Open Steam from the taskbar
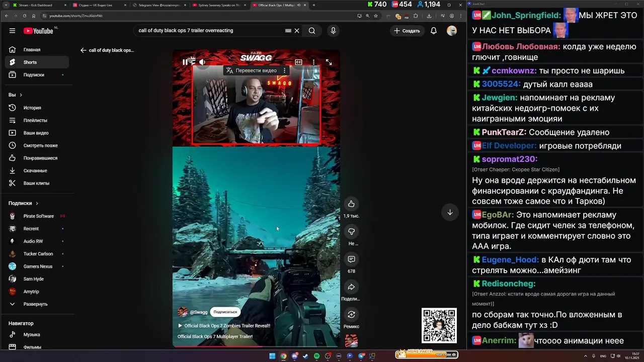The image size is (644, 362). coord(305,356)
